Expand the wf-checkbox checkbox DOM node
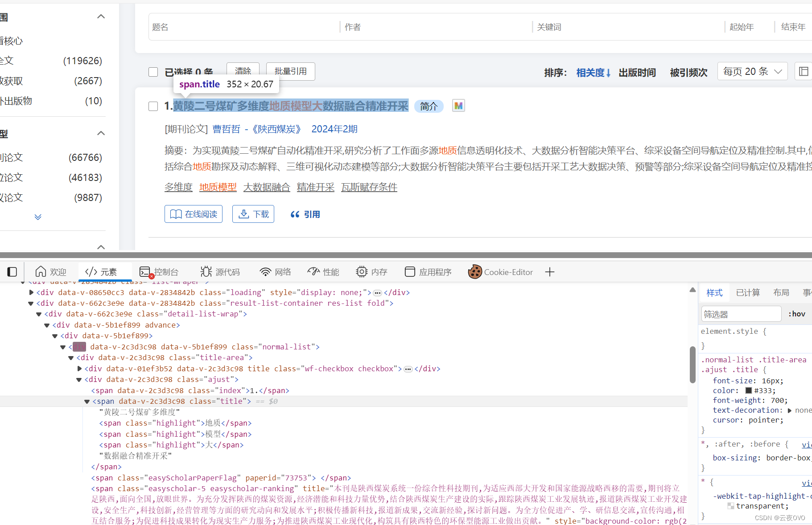This screenshot has height=525, width=812. click(79, 369)
